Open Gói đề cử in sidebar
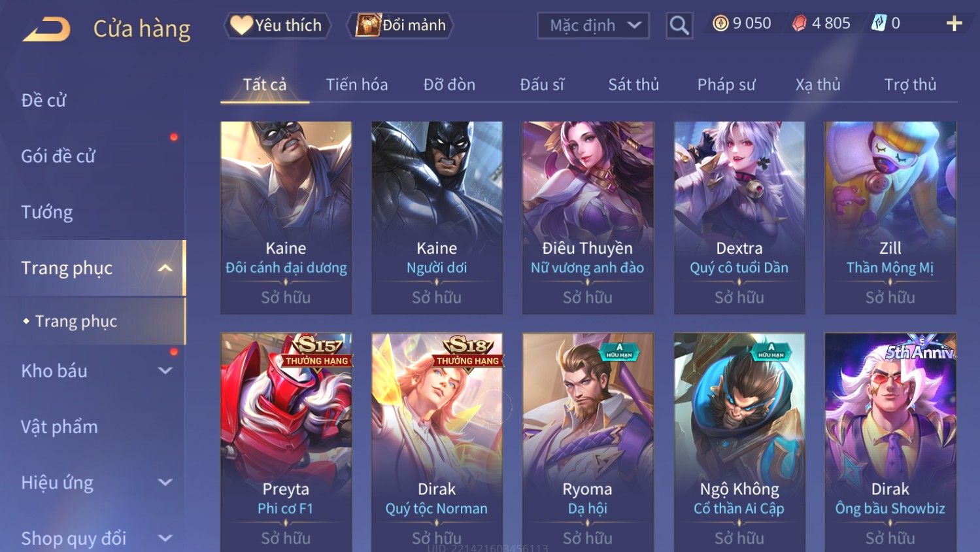This screenshot has height=552, width=980. point(58,156)
